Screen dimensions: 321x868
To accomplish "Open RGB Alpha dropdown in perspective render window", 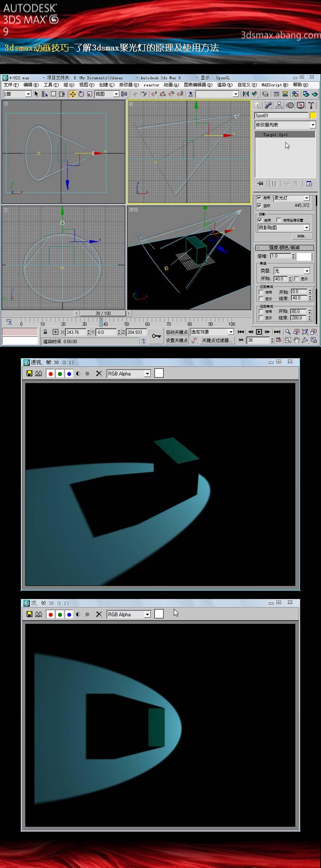I will click(x=128, y=373).
